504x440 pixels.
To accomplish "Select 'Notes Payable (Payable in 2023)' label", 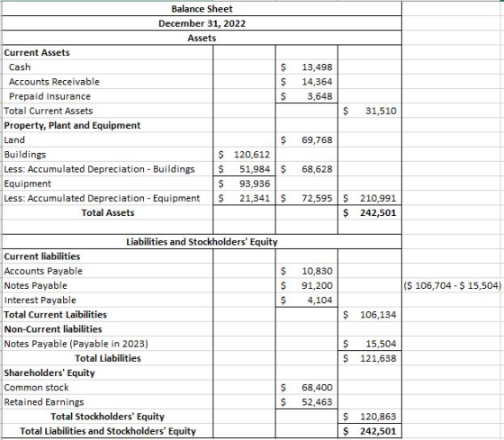I will point(76,344).
